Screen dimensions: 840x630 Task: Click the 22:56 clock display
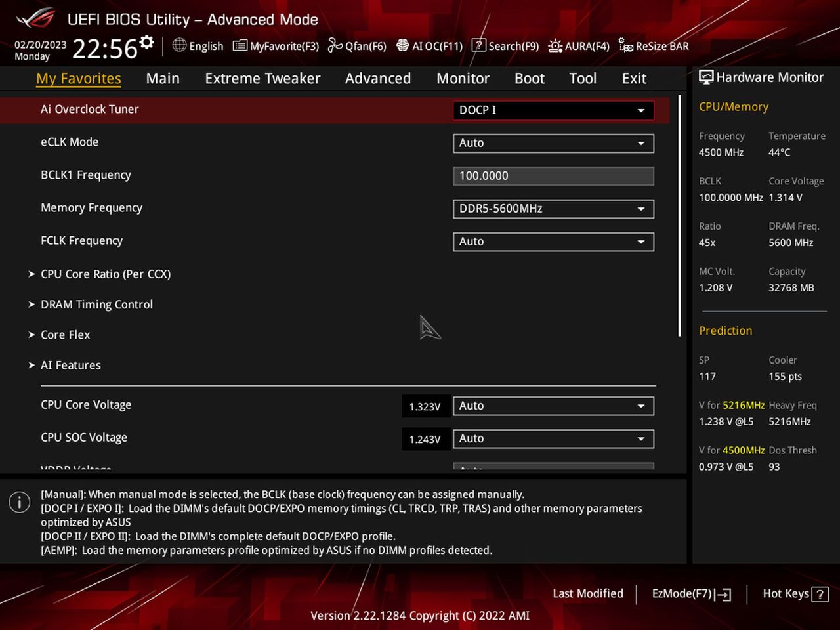[104, 49]
